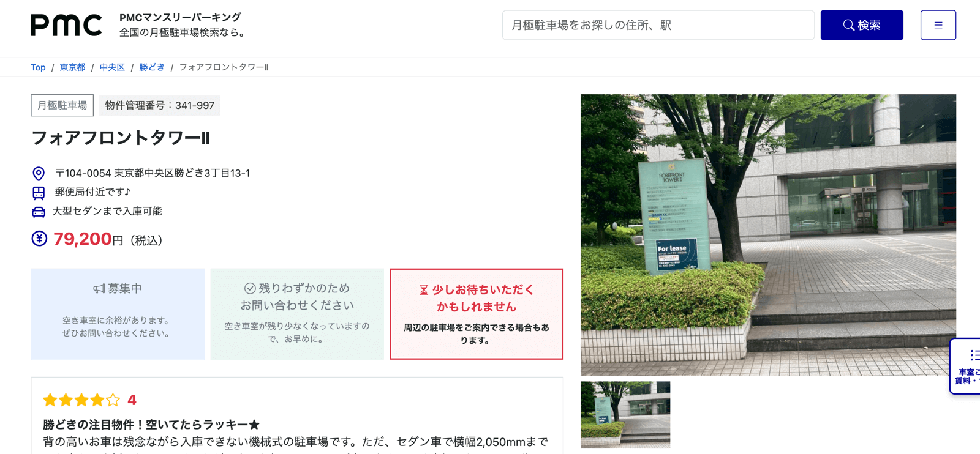Viewport: 980px width, 454px height.
Task: Open the 東京都 breadcrumb link
Action: [72, 67]
